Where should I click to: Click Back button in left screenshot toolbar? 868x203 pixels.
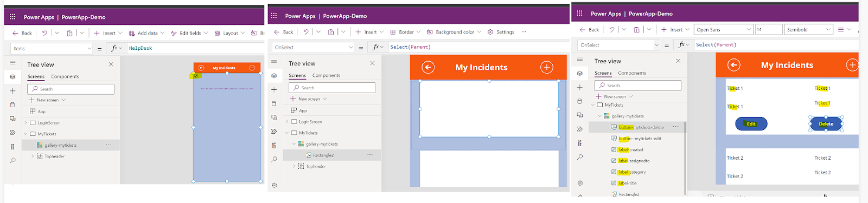(x=22, y=33)
